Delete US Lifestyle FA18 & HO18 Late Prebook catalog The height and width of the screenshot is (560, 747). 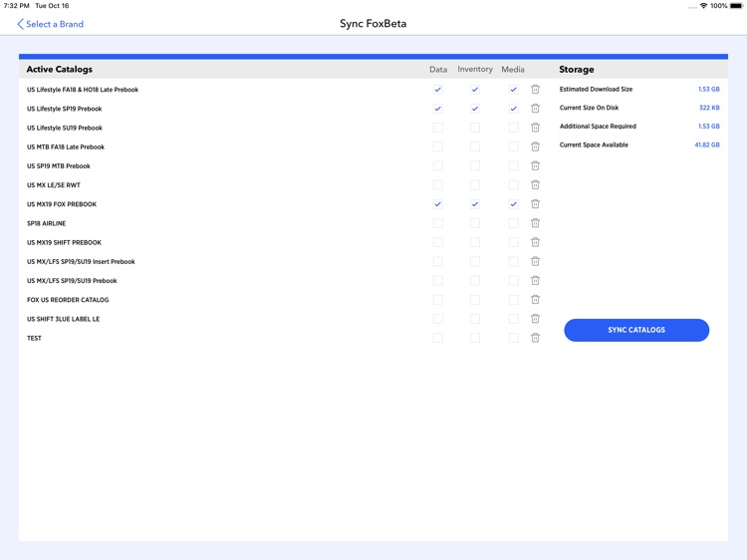[535, 89]
